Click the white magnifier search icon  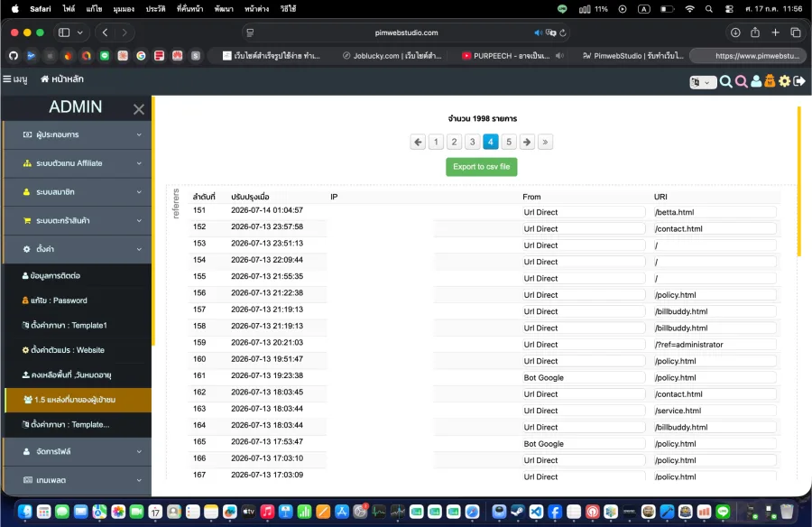(x=725, y=81)
